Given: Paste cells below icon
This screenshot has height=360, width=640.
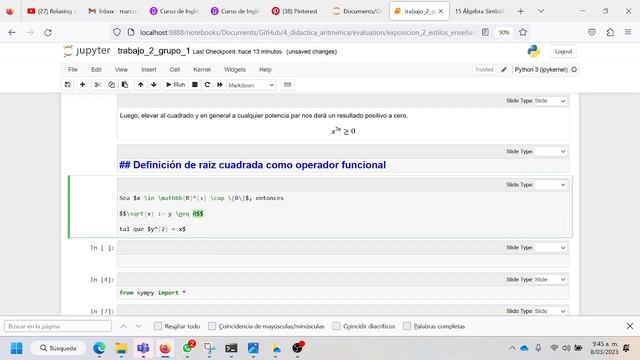Looking at the screenshot, I should [x=125, y=85].
